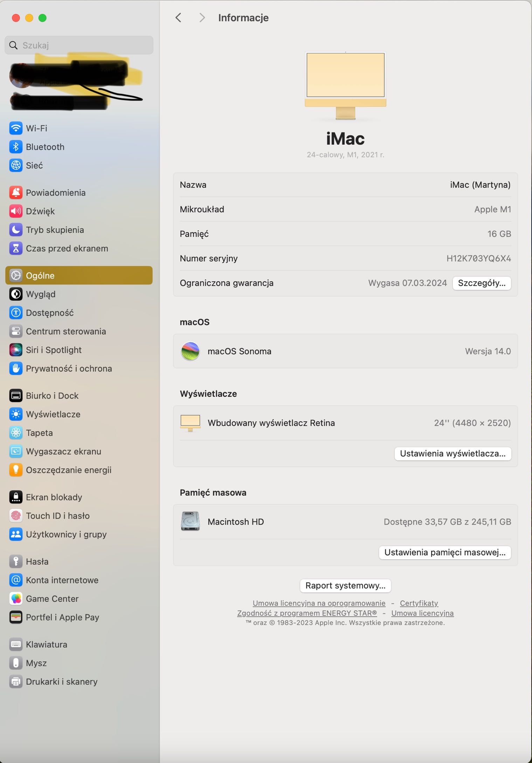The width and height of the screenshot is (532, 763).
Task: Open Wi-Fi settings icon in sidebar
Action: (x=16, y=128)
